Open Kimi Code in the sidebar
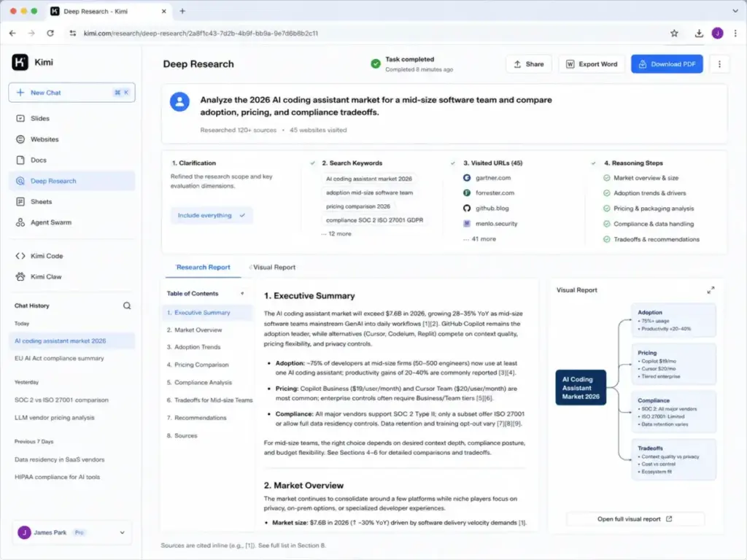This screenshot has width=747, height=560. pos(71,256)
